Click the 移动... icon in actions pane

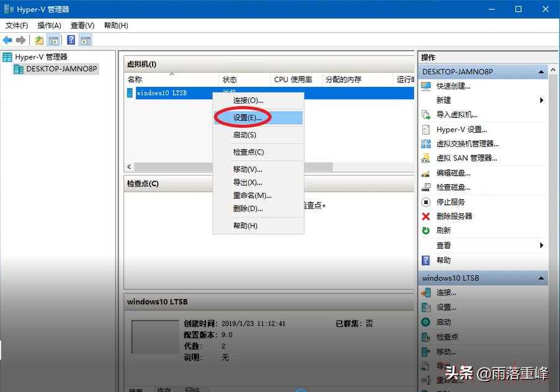pos(425,352)
